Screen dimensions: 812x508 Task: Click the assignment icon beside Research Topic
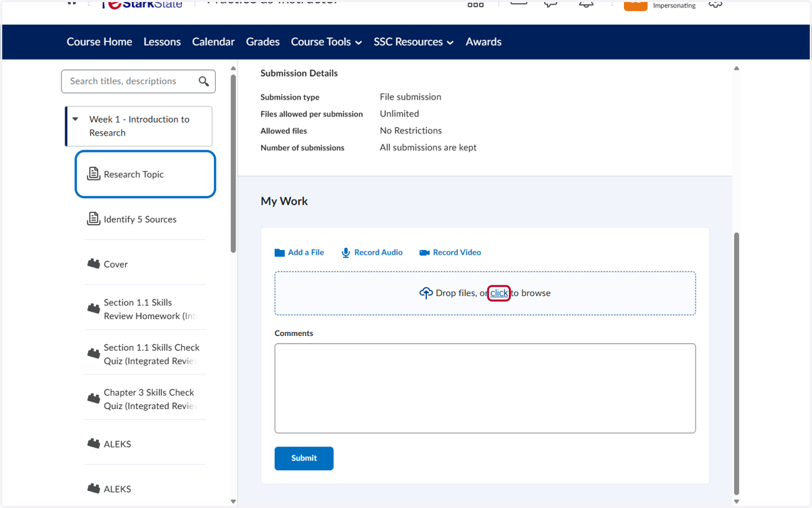(x=93, y=174)
